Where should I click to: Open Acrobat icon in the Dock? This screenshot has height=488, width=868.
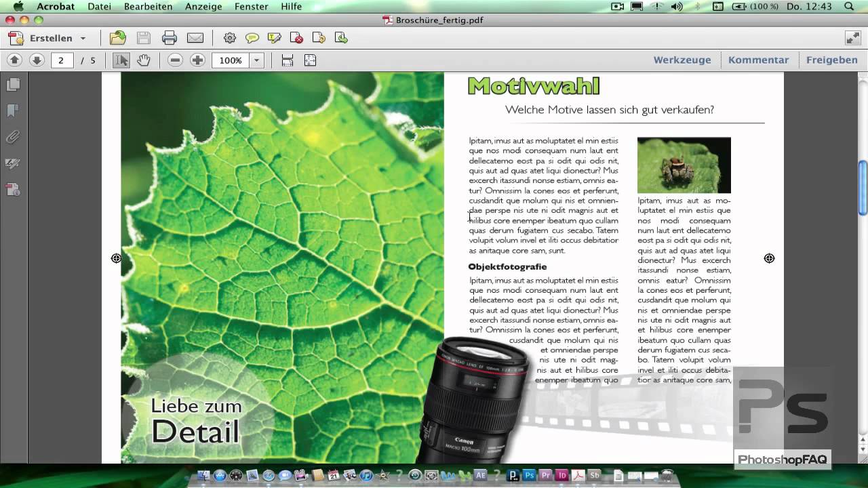578,476
